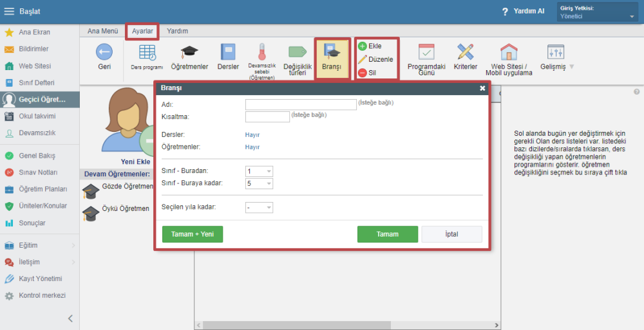Image resolution: width=644 pixels, height=330 pixels.
Task: Expand the Gelişmiş dropdown
Action: (x=556, y=57)
